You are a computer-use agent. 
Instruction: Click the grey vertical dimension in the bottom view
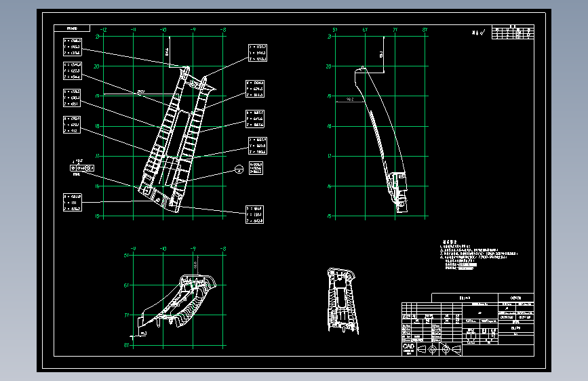point(197,266)
